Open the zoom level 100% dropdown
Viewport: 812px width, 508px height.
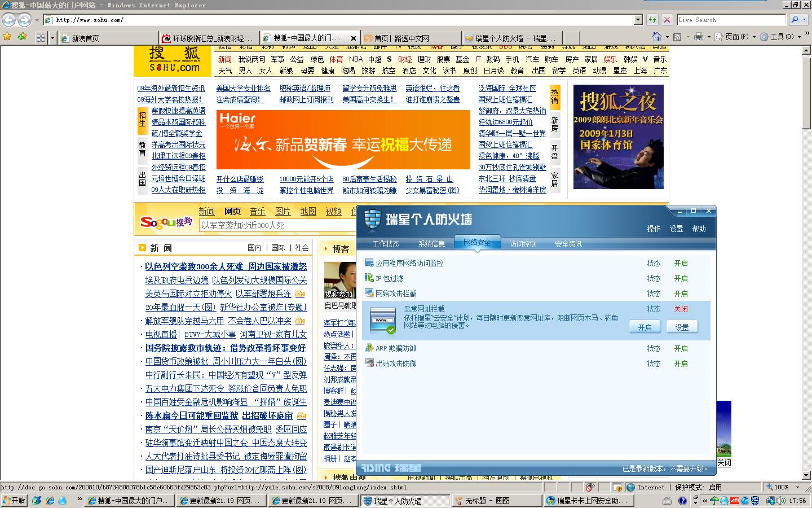coord(797,487)
